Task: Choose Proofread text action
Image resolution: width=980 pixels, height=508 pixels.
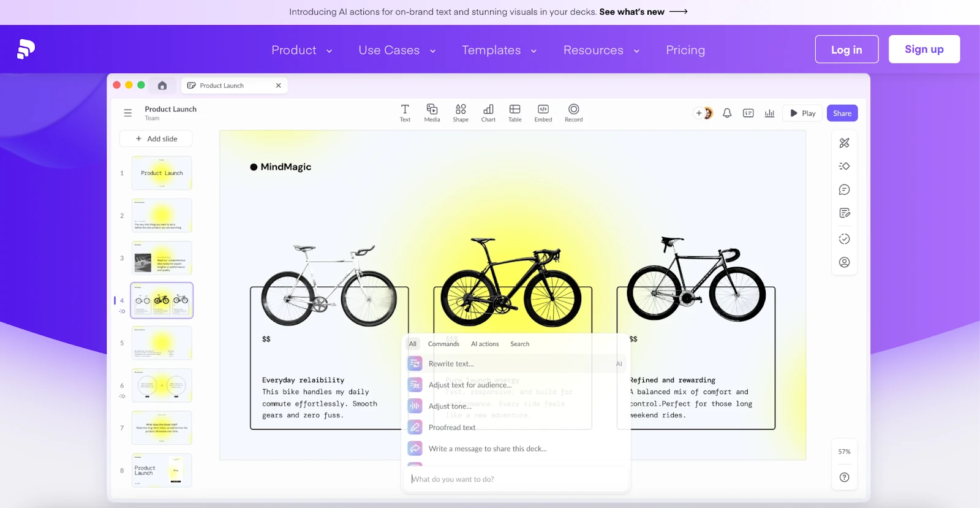Action: [516, 428]
